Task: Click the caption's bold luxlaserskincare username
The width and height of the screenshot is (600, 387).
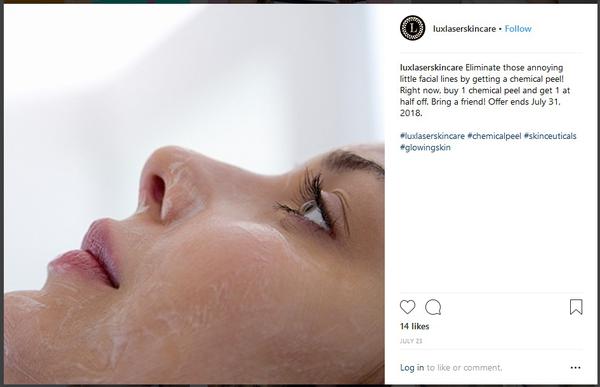Action: pyautogui.click(x=431, y=67)
